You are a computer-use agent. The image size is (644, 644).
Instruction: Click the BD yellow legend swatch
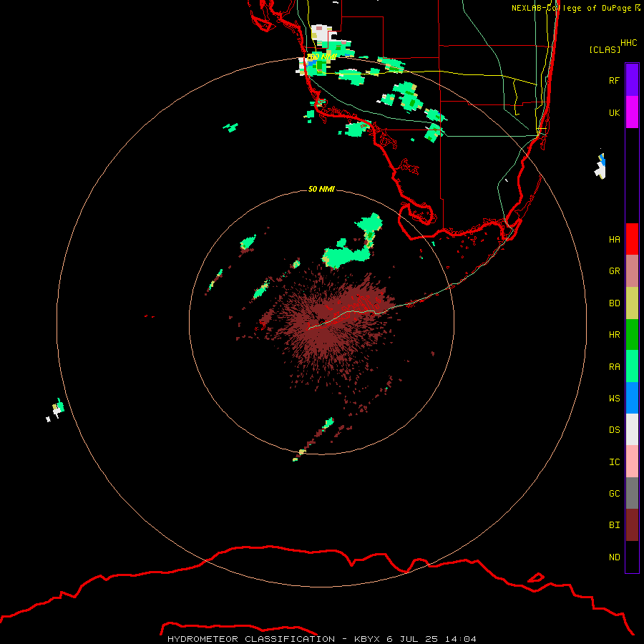pyautogui.click(x=632, y=303)
